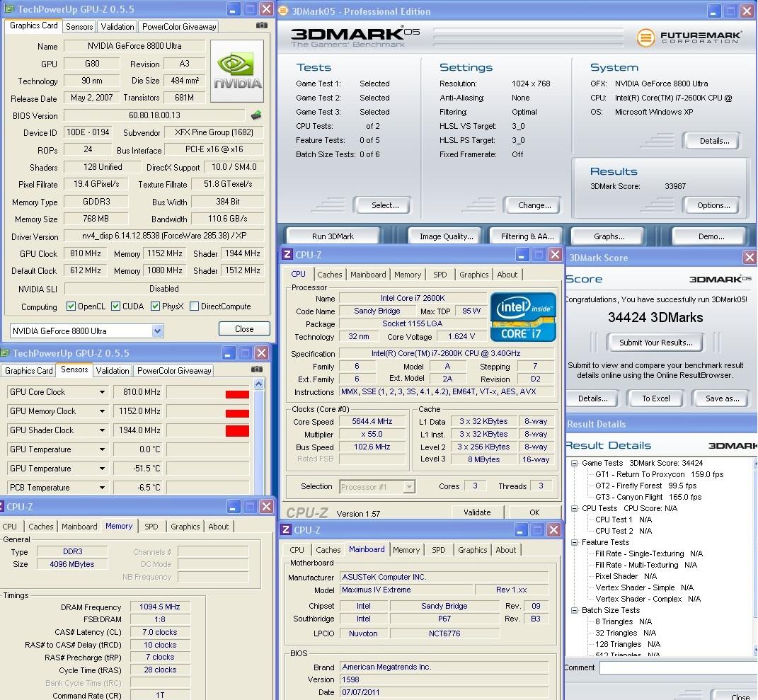The width and height of the screenshot is (758, 700).
Task: Open PowerColor Giveaway tab in top GPU-Z window
Action: coord(179,27)
